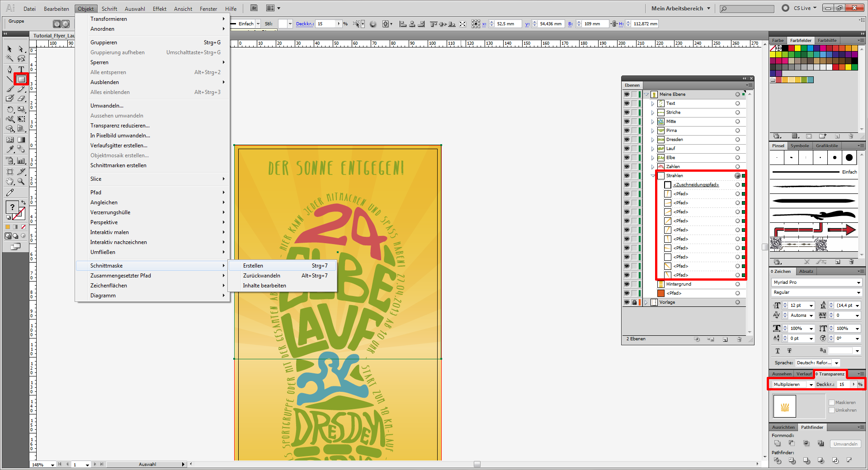Select the Rectangle tool in the toolbox
Viewport: 868px width, 470px height.
[x=21, y=80]
